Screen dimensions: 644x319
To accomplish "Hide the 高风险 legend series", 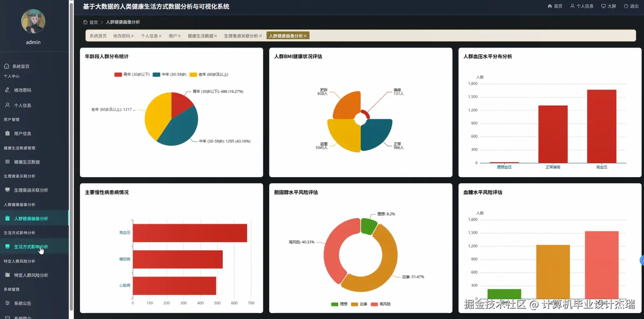I will click(x=381, y=304).
